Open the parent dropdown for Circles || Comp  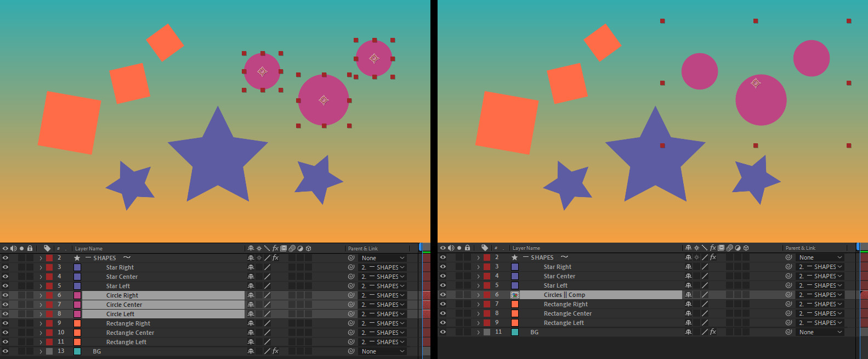click(x=820, y=295)
